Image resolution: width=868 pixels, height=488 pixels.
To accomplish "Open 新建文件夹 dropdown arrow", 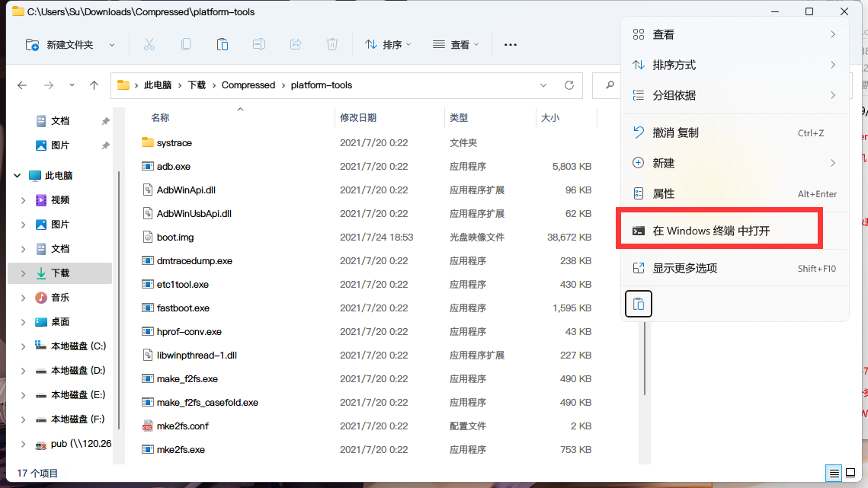I will 112,45.
